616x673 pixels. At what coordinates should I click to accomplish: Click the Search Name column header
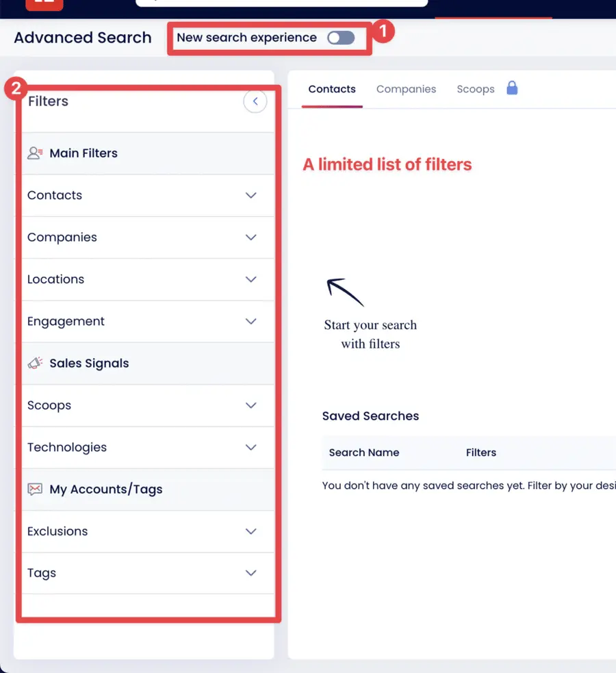point(363,453)
